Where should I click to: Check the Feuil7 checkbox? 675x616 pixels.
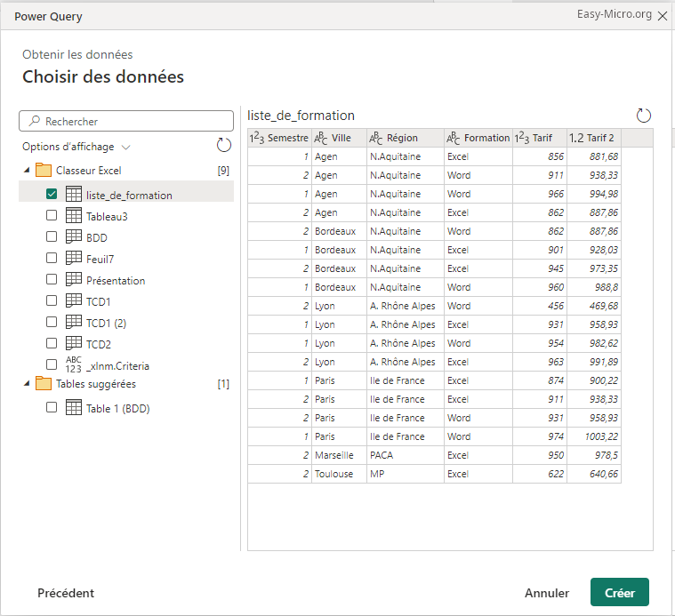(52, 258)
